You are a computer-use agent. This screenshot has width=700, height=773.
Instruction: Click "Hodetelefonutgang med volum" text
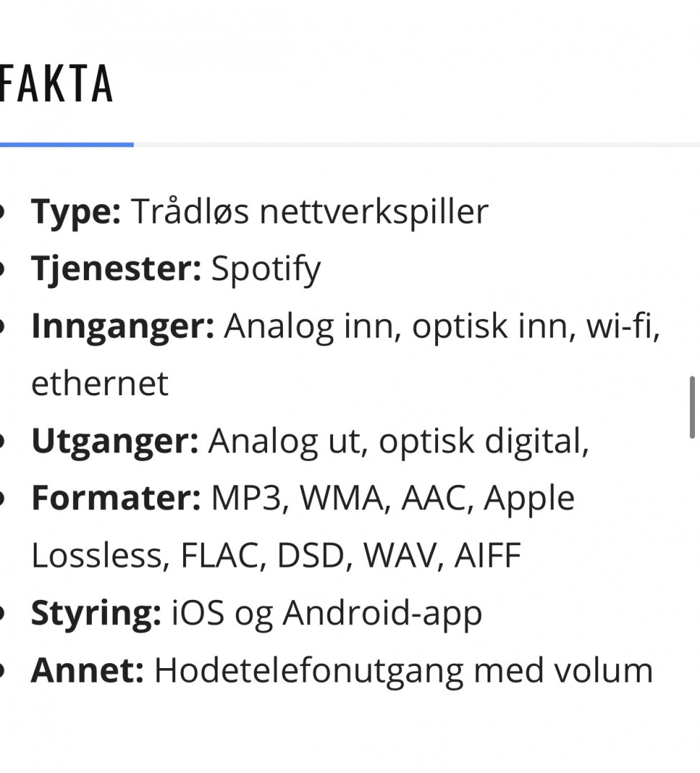click(x=403, y=670)
